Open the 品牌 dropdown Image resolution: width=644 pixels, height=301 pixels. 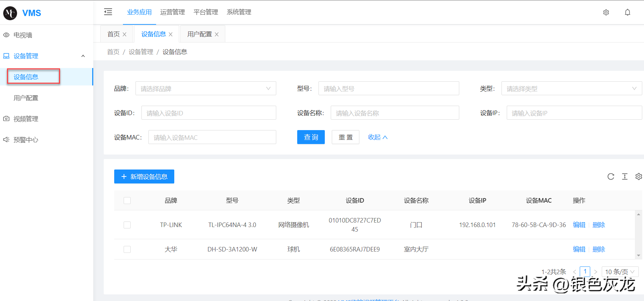[206, 88]
